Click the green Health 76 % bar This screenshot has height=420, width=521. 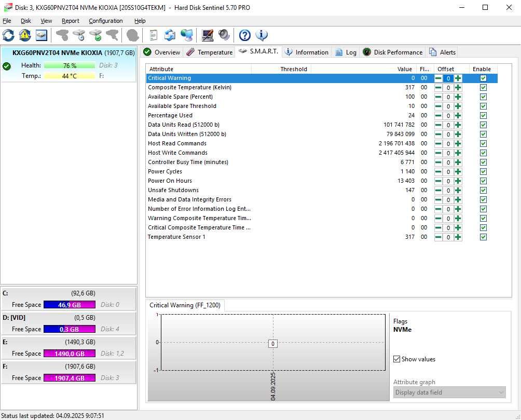[70, 65]
